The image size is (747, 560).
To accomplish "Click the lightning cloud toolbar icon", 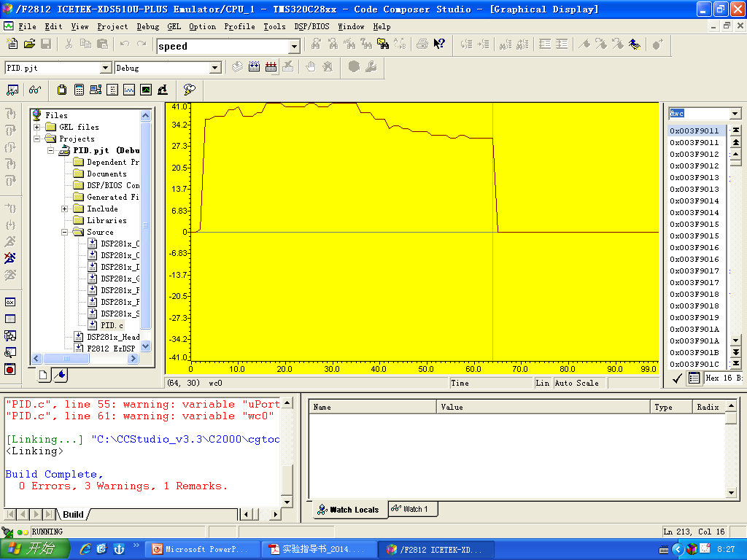I will (189, 90).
